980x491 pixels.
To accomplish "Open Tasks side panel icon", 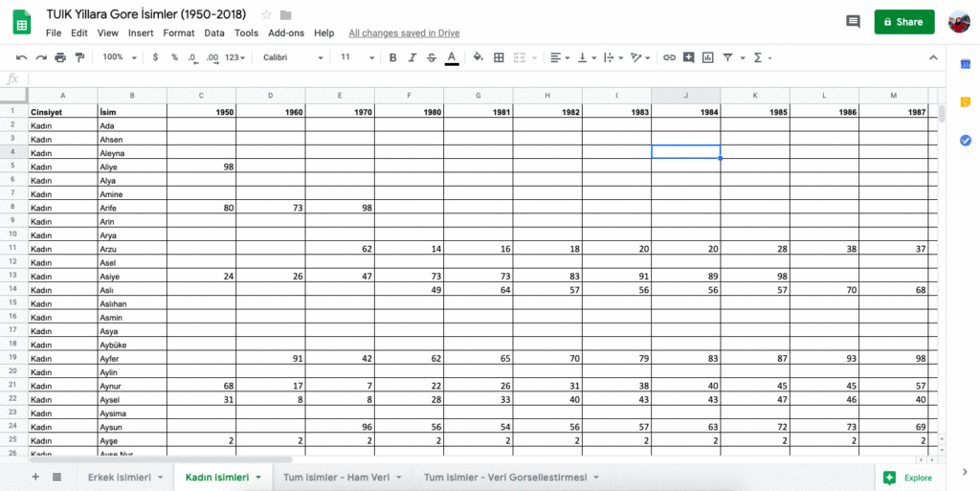I will tap(965, 141).
